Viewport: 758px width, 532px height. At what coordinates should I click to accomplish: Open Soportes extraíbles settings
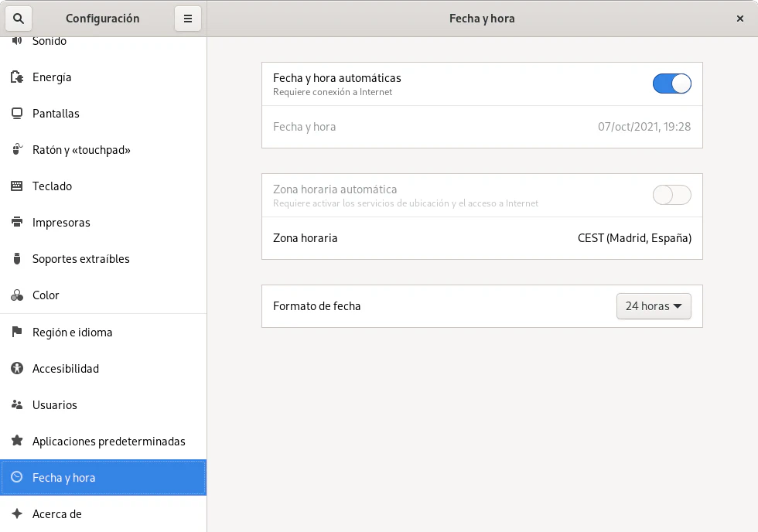pos(80,259)
